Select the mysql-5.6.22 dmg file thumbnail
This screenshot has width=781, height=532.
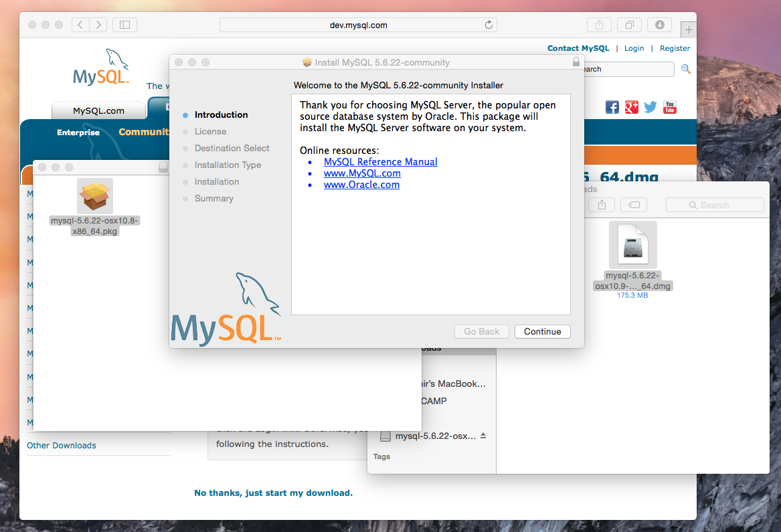click(x=632, y=244)
